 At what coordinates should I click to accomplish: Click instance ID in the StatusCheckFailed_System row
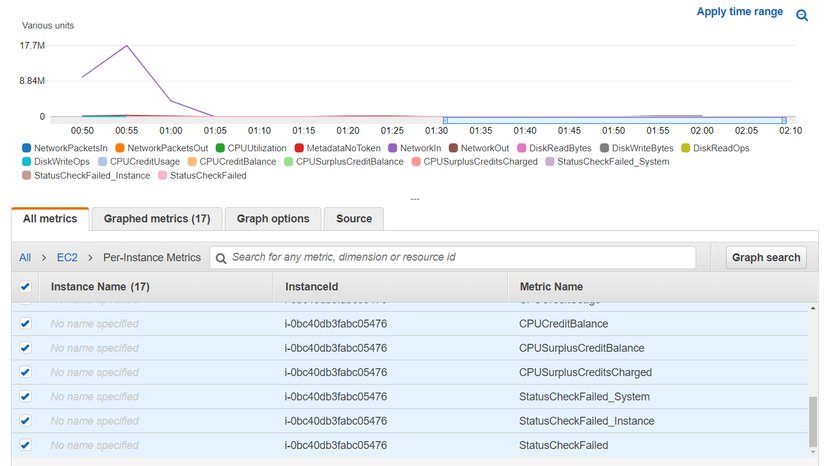coord(336,397)
